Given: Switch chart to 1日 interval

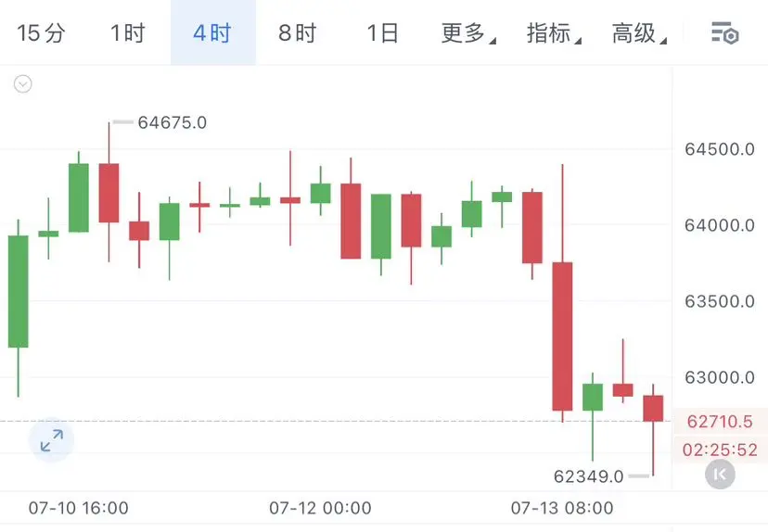Looking at the screenshot, I should (x=382, y=33).
